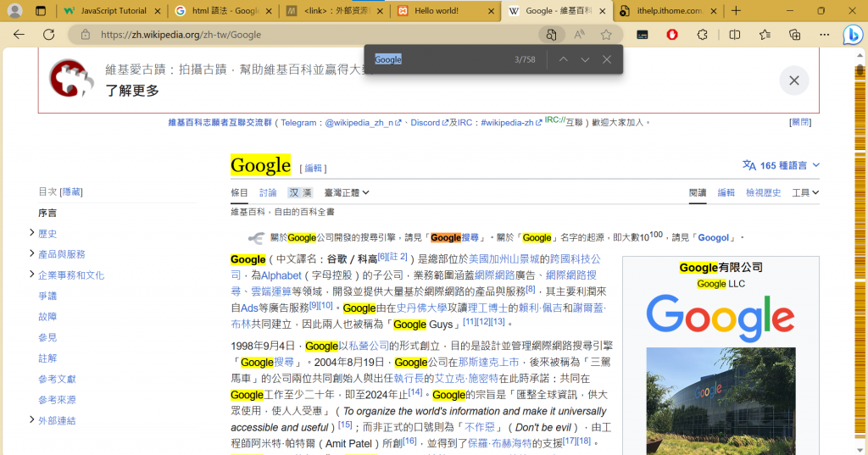Click the translate page icon in address bar

[x=551, y=35]
